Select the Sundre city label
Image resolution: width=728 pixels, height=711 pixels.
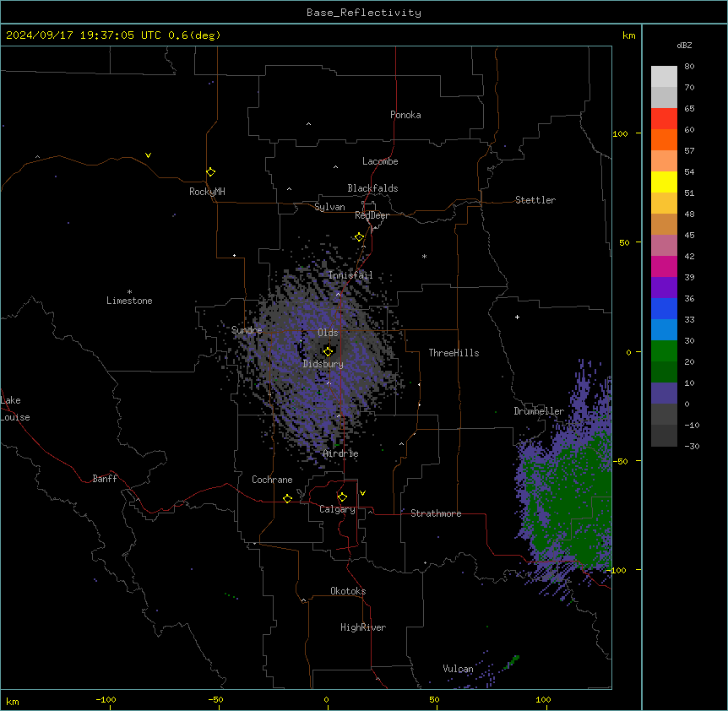tap(247, 330)
